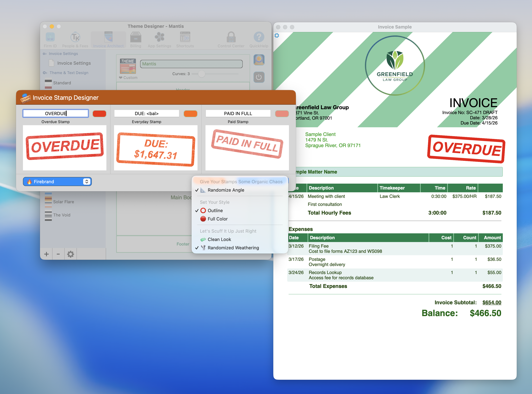Select the Full Color style
The image size is (532, 394).
pyautogui.click(x=217, y=219)
